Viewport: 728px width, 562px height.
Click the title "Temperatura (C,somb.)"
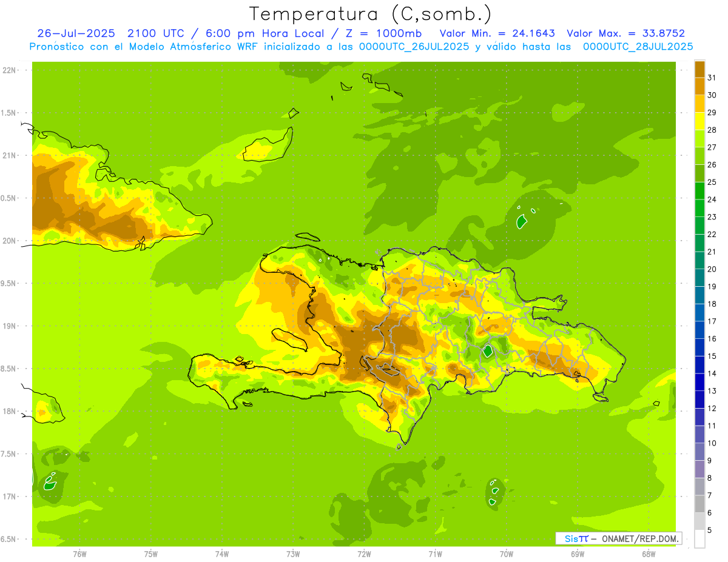coord(371,14)
